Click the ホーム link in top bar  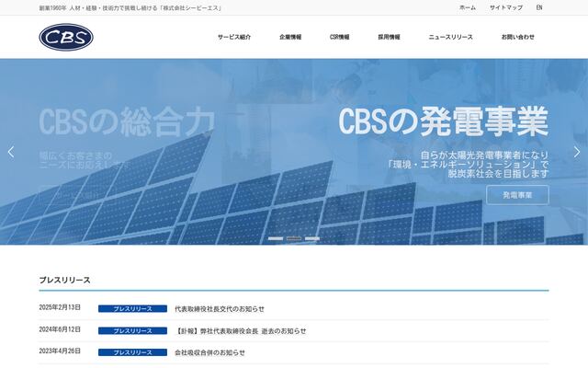click(x=468, y=7)
